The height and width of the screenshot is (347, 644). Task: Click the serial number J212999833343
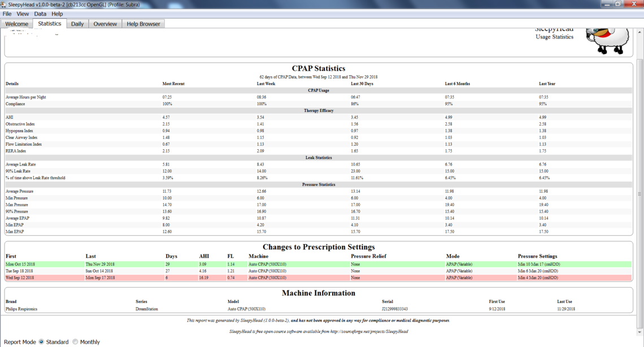click(394, 309)
